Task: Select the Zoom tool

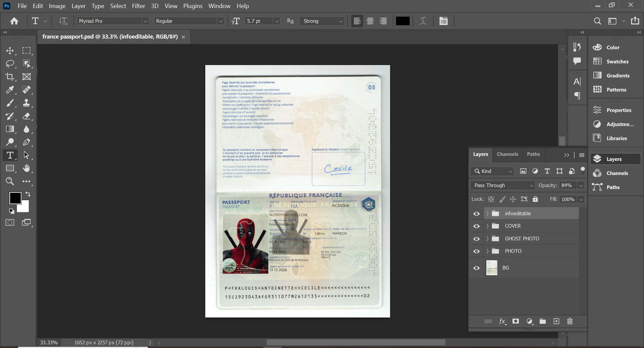Action: [x=10, y=181]
